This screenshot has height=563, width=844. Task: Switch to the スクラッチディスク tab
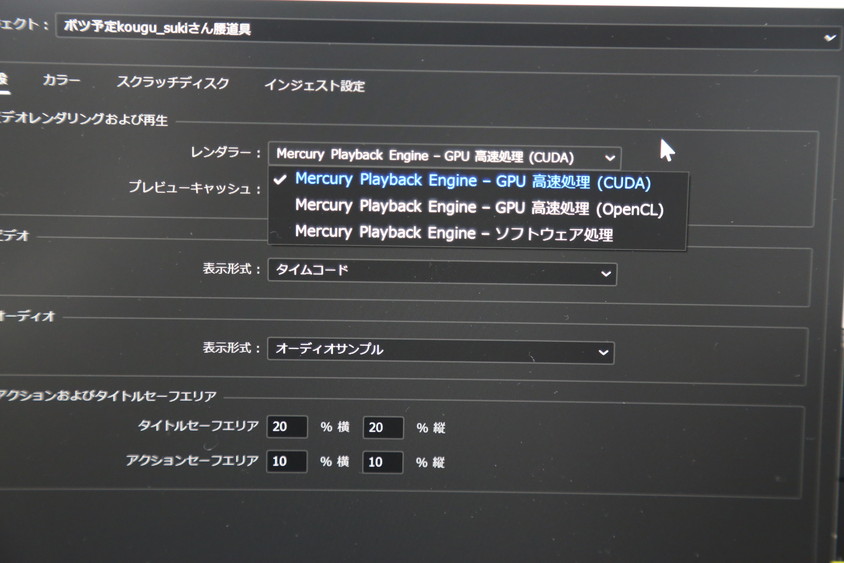click(x=173, y=82)
